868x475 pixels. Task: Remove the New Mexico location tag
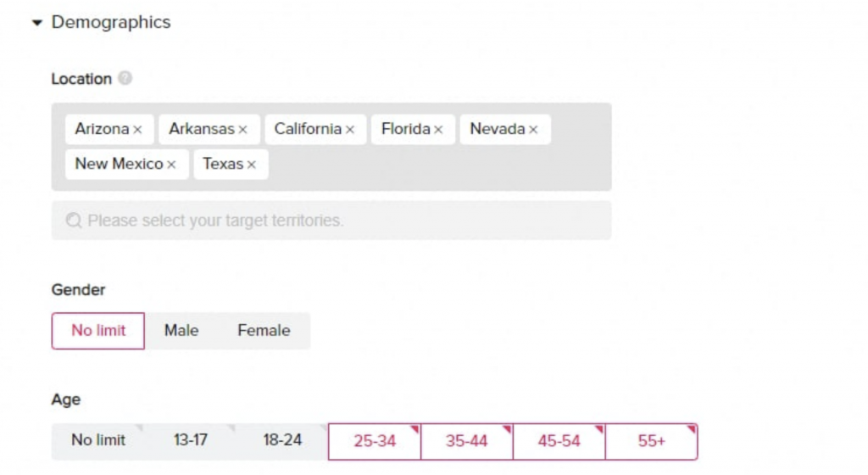pos(171,165)
